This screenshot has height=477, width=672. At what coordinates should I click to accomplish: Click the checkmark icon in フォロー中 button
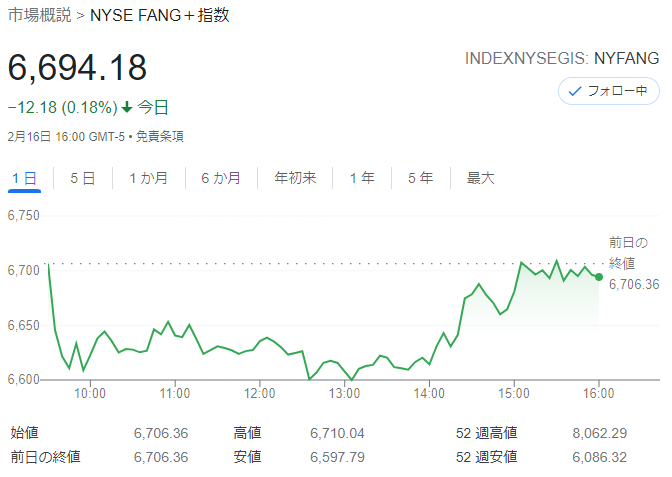575,91
